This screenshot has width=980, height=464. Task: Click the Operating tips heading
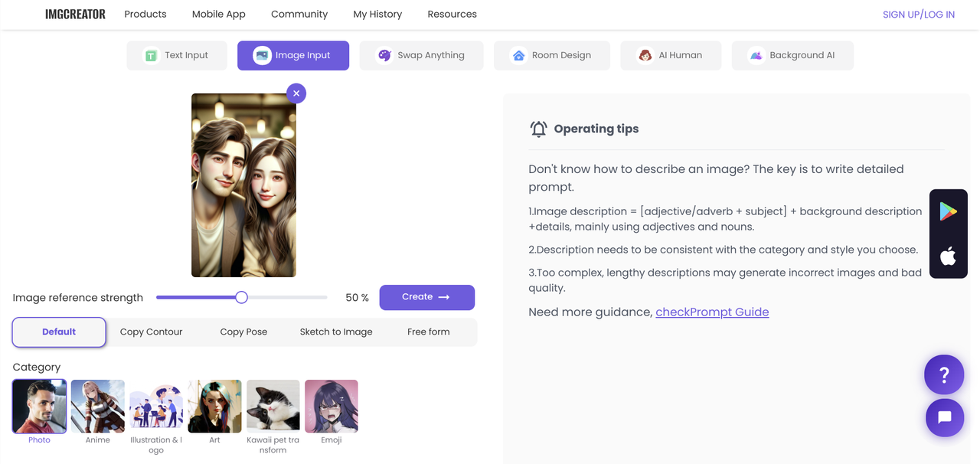point(596,129)
